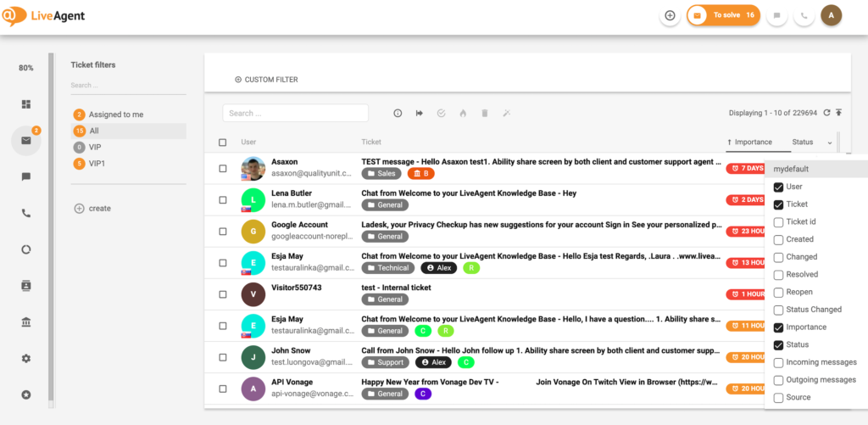Click the LiveAgent logo
Viewport: 868px width, 425px height.
click(x=44, y=16)
